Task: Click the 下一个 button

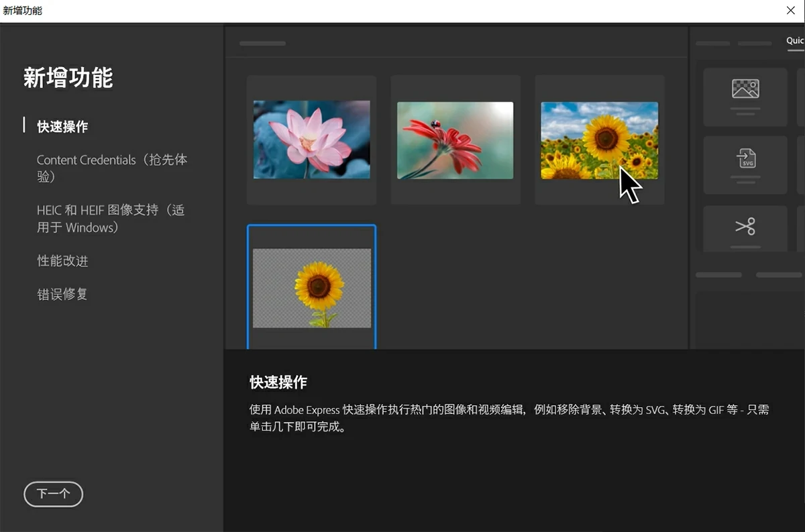Action: click(x=53, y=494)
